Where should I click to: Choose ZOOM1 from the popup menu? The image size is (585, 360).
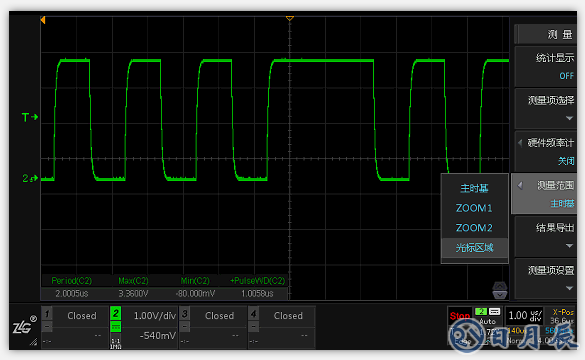pyautogui.click(x=474, y=208)
